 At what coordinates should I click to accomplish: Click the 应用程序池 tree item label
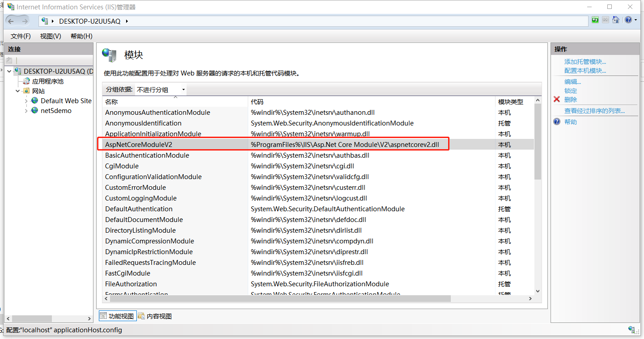coord(48,81)
